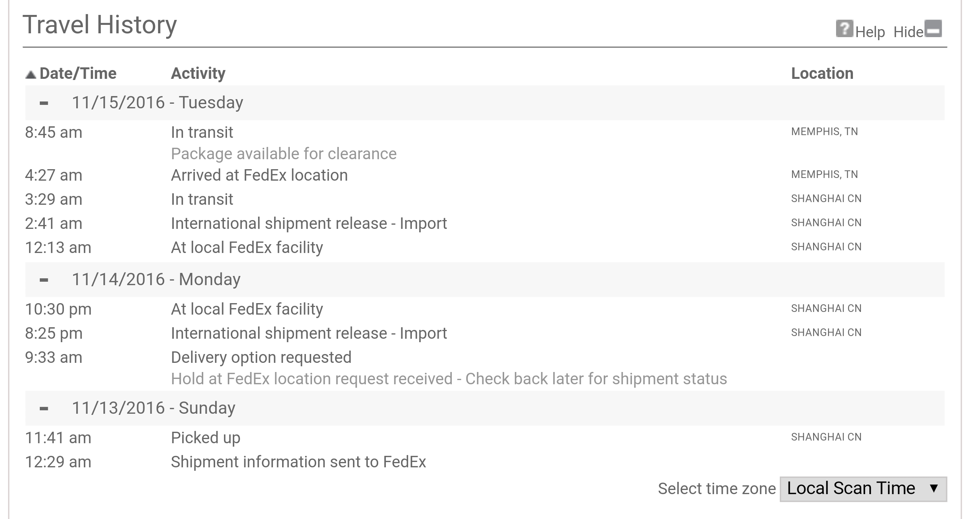Image resolution: width=980 pixels, height=519 pixels.
Task: Collapse the 11/13/2016 Sunday group
Action: (x=44, y=408)
